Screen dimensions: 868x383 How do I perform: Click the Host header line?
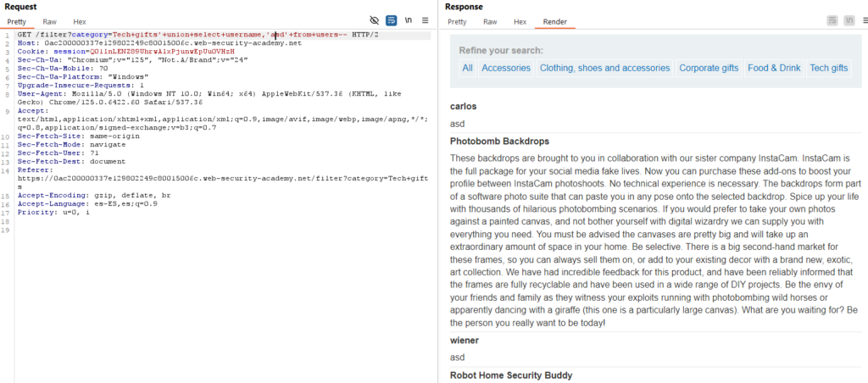point(159,43)
